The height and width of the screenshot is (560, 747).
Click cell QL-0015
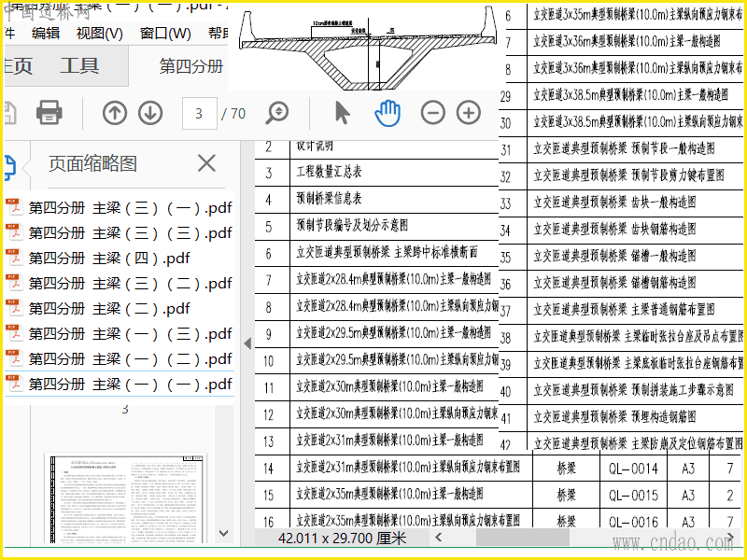tap(633, 496)
